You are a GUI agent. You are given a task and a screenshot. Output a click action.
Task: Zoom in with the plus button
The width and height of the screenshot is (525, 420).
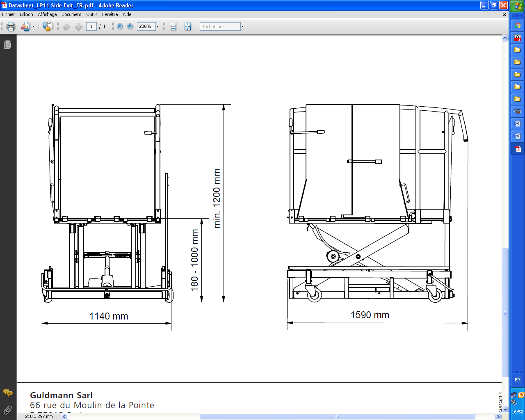click(130, 27)
